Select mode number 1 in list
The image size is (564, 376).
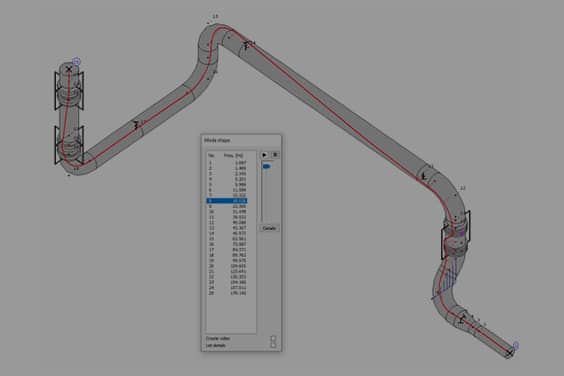coord(227,163)
